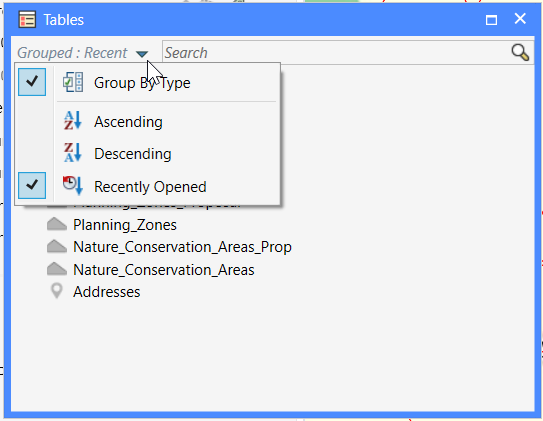Maximize the Tables window
This screenshot has height=421, width=543.
[x=491, y=20]
